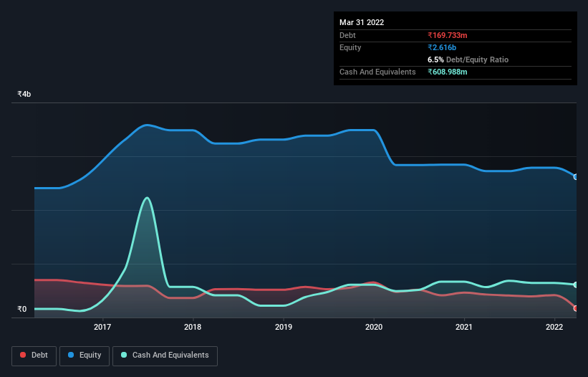Click the 2018 x-axis label
The width and height of the screenshot is (588, 377).
193,327
